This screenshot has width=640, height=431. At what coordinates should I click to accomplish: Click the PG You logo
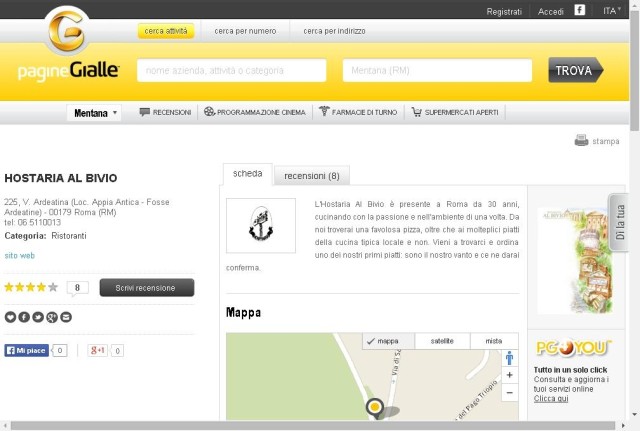click(x=574, y=348)
